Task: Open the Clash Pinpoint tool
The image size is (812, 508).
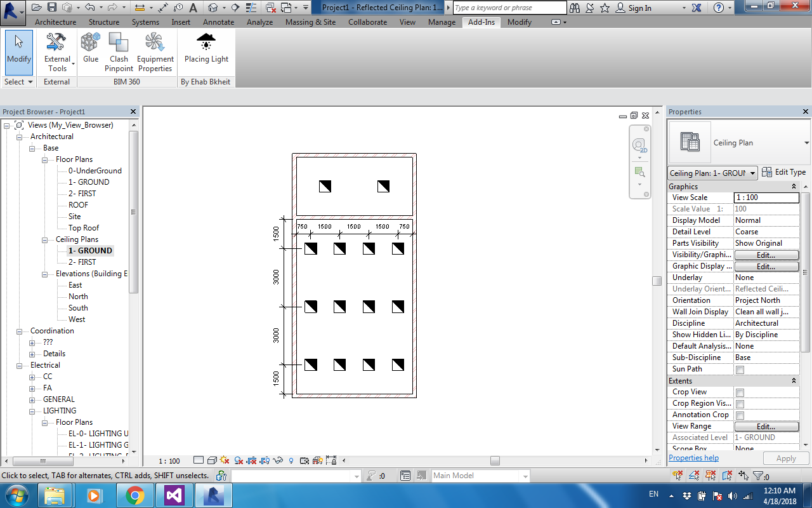Action: (119, 52)
